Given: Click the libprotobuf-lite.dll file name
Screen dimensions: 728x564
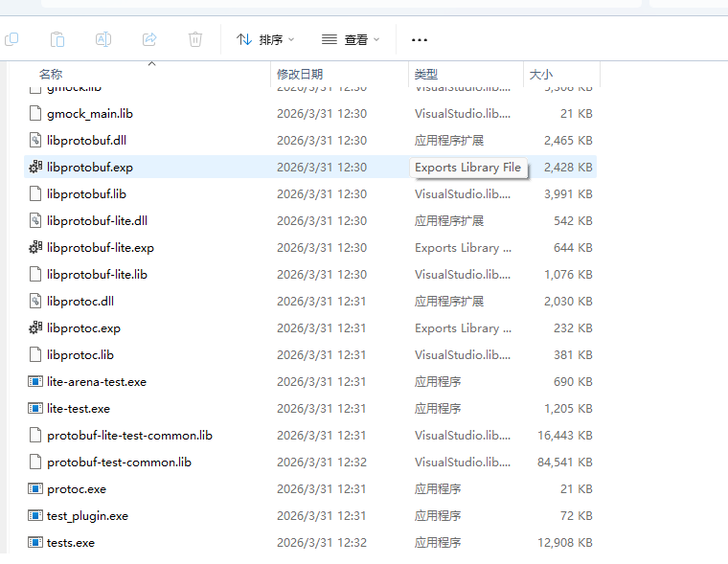Looking at the screenshot, I should 97,221.
